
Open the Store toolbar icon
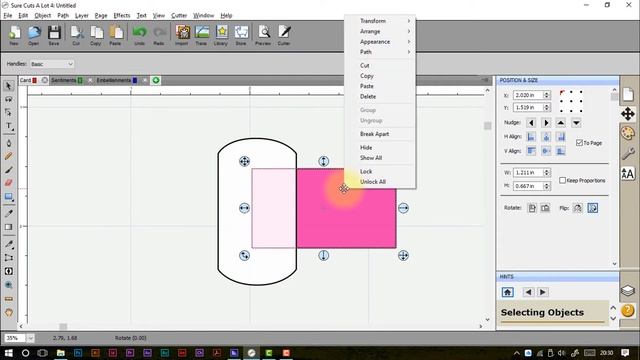tap(241, 35)
